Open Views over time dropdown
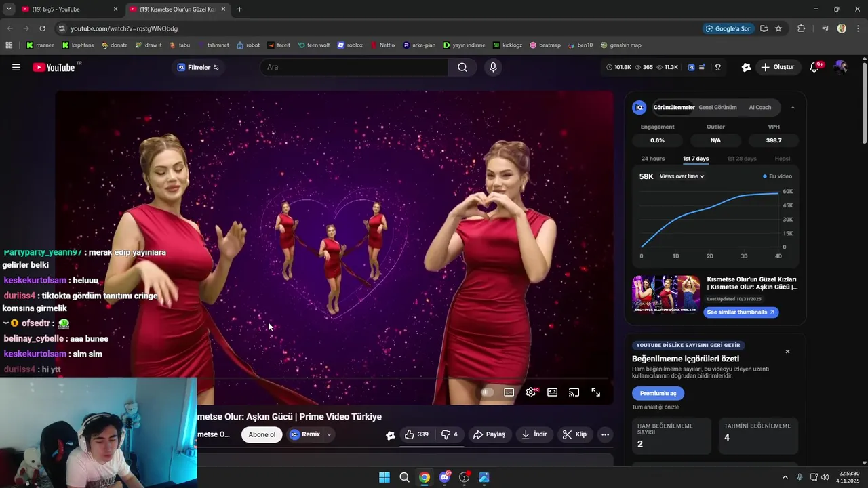 click(x=682, y=176)
